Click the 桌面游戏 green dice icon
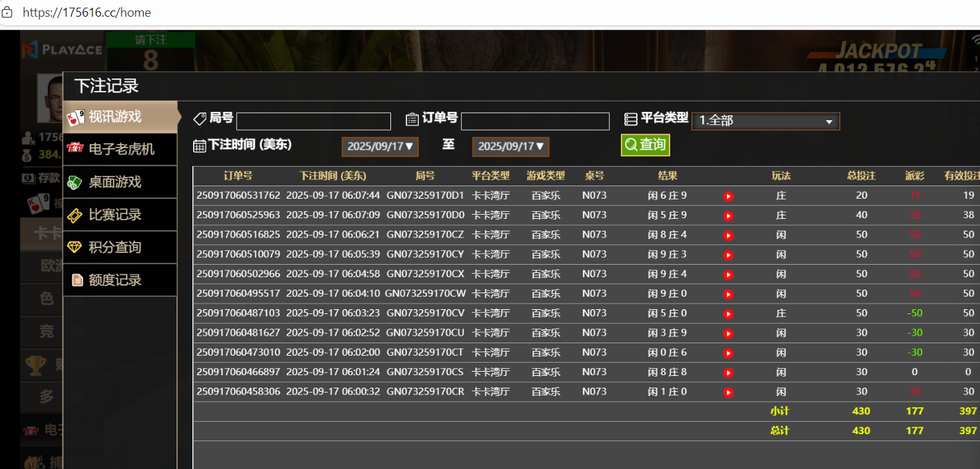980x469 pixels. 75,182
